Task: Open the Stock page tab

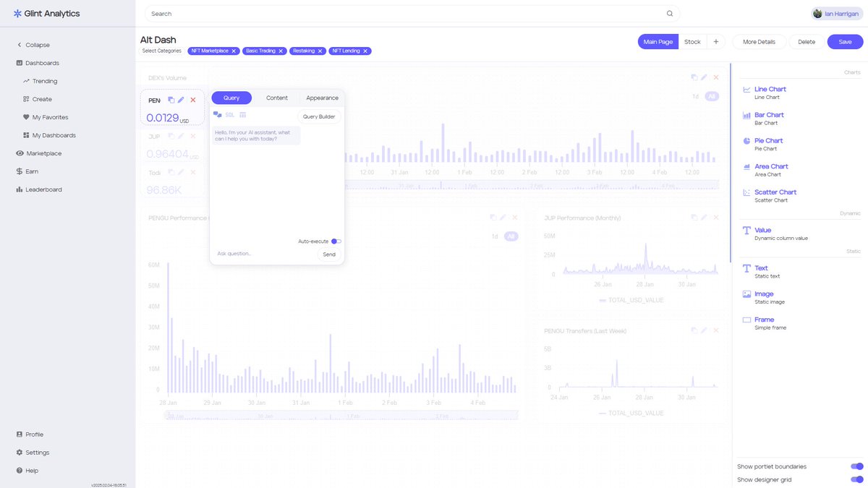Action: tap(692, 42)
